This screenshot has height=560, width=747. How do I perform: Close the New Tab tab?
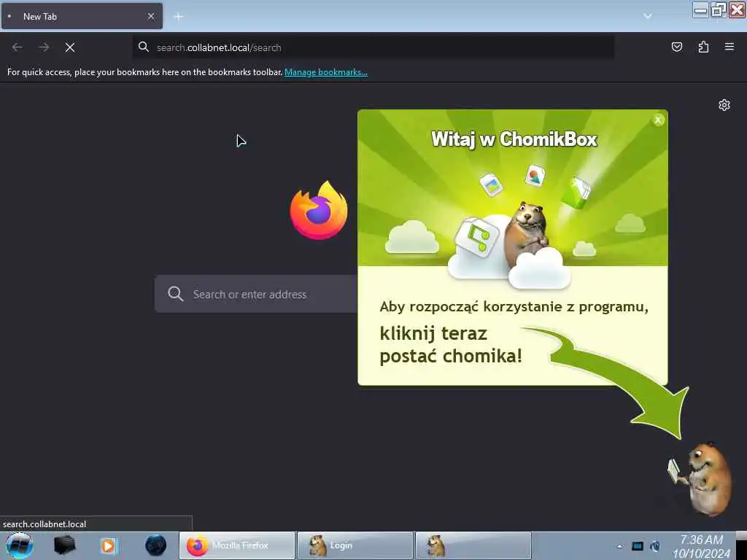click(151, 16)
